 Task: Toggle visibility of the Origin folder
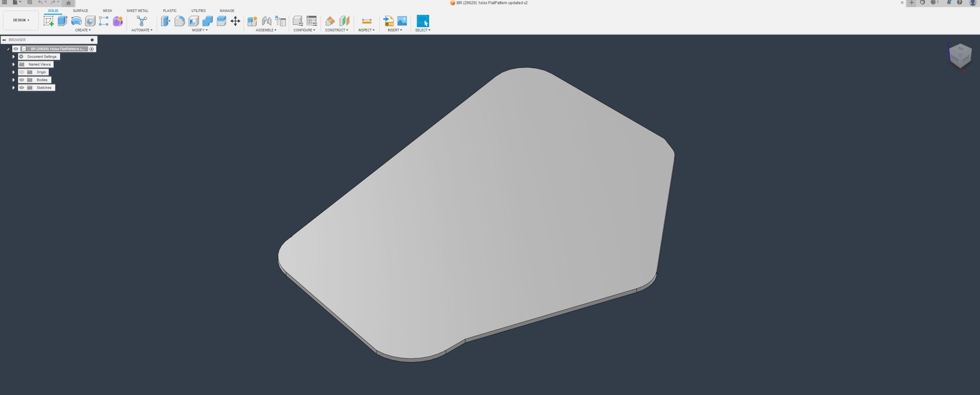(x=22, y=72)
